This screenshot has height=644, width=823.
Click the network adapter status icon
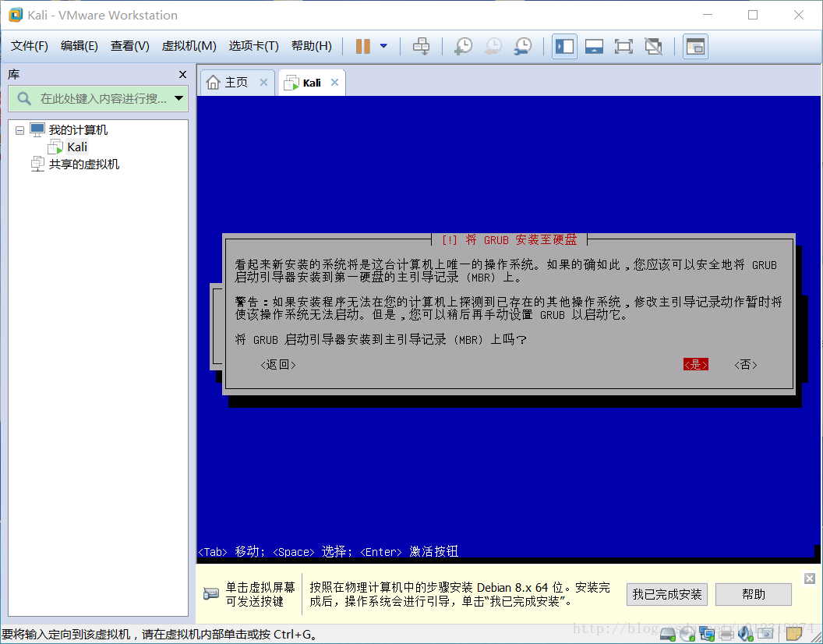coord(706,635)
